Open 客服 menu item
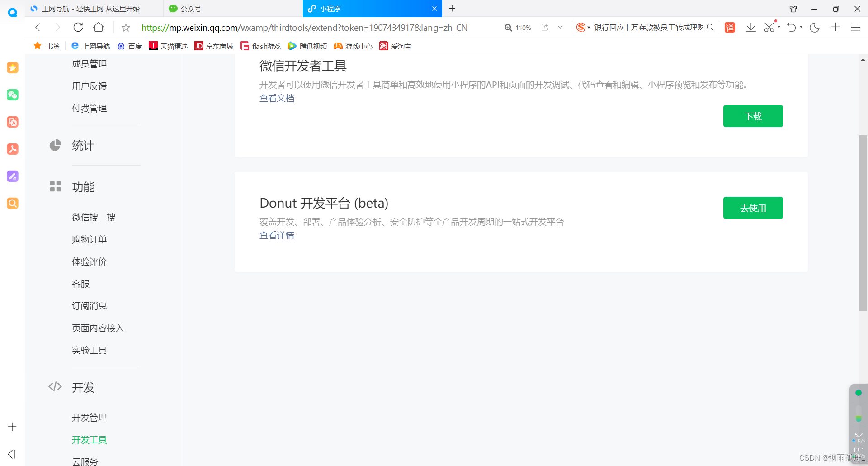 coord(81,284)
